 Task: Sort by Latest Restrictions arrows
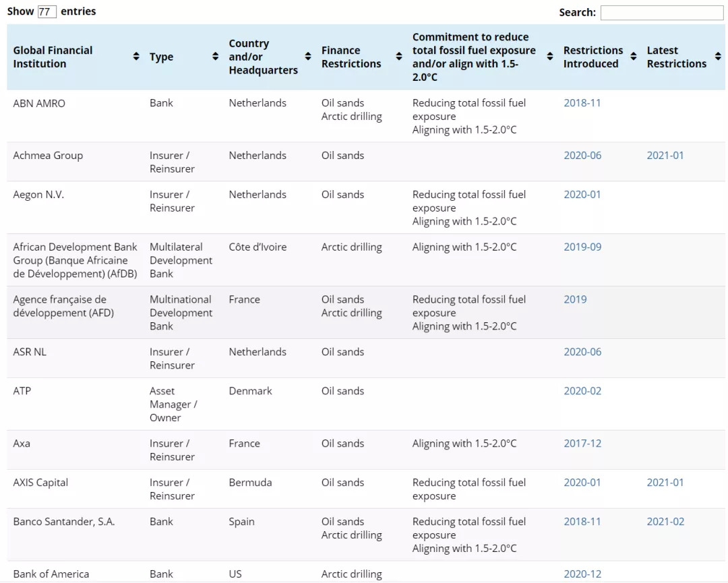pos(719,57)
